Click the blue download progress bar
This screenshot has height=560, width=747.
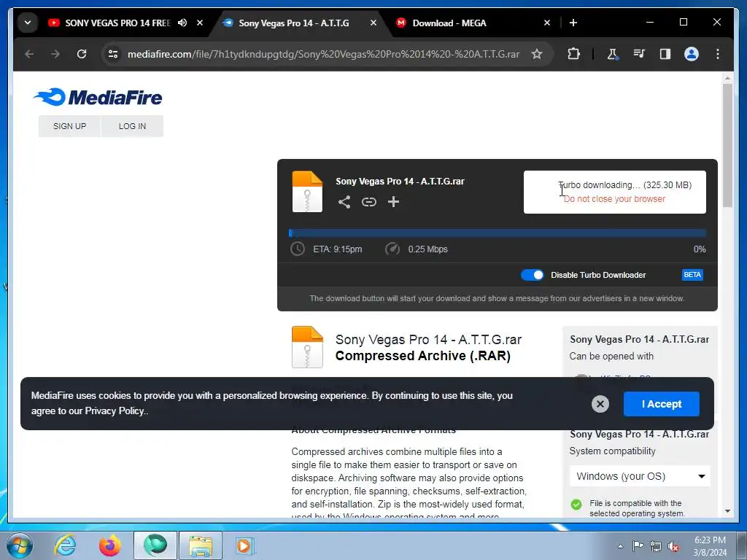click(498, 233)
